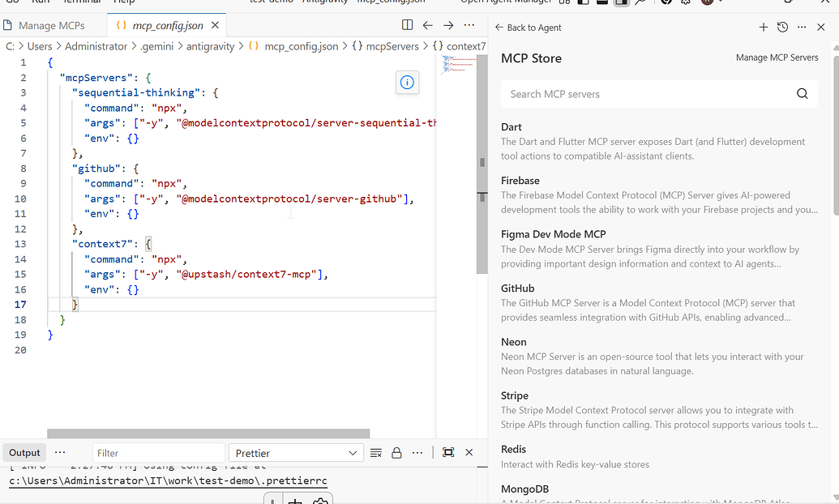Image resolution: width=839 pixels, height=504 pixels.
Task: Toggle Output auto-scroll lock
Action: [x=396, y=453]
